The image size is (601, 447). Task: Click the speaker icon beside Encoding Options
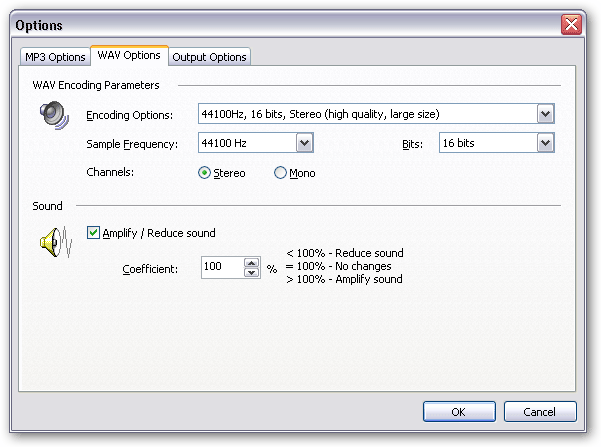(54, 115)
